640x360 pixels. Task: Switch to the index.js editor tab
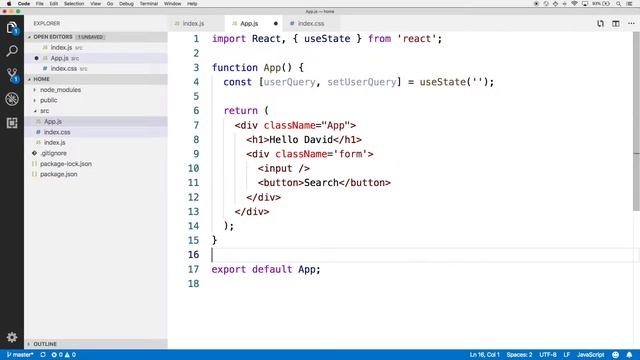[x=193, y=24]
